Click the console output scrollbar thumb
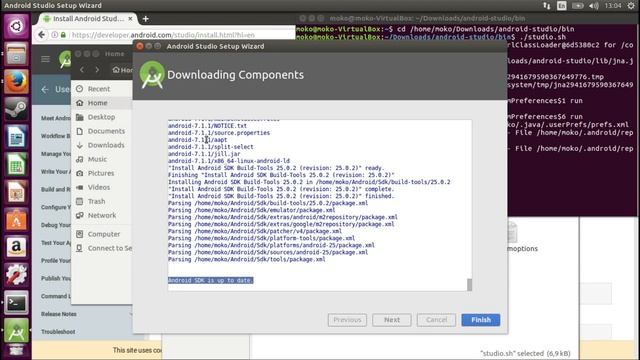This screenshot has height=360, width=640. click(x=469, y=284)
